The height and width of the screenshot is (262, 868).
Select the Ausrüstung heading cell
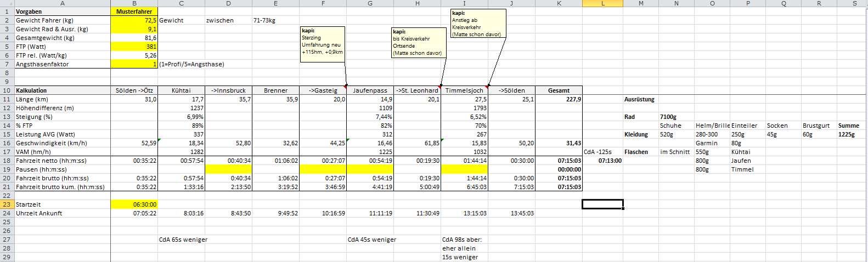(640, 99)
